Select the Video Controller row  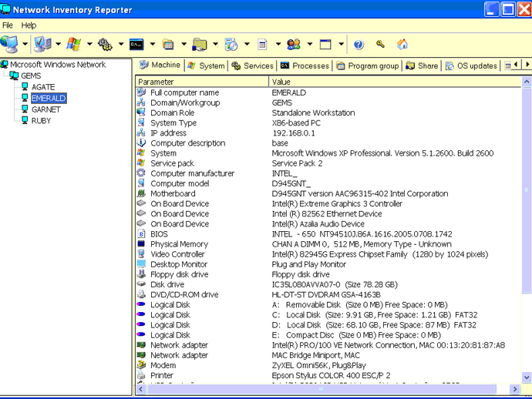[328, 254]
